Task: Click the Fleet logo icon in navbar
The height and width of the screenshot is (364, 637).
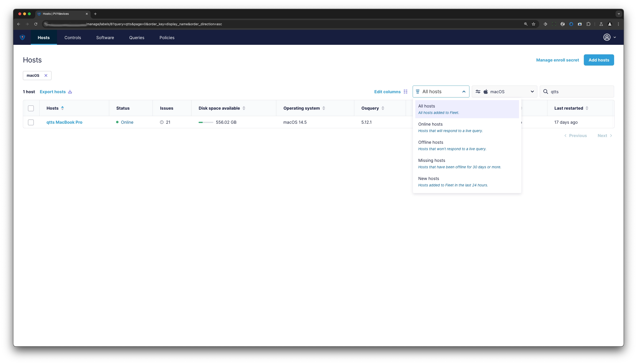Action: (22, 37)
